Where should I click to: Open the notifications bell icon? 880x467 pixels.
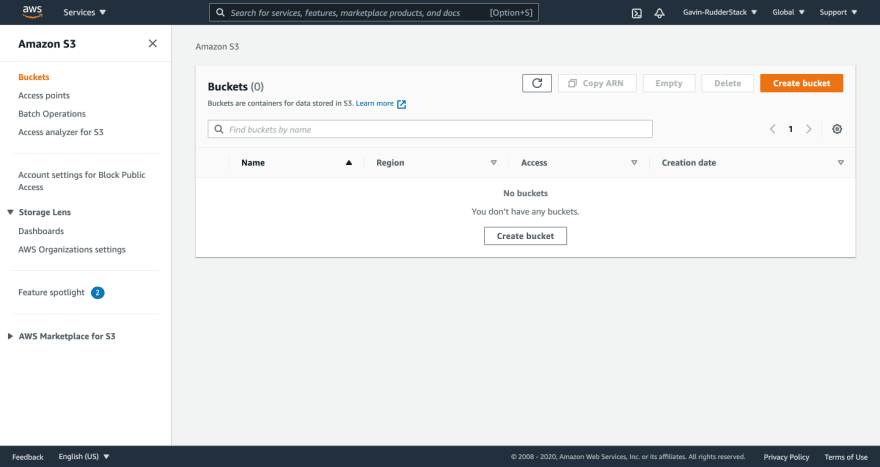pos(659,13)
